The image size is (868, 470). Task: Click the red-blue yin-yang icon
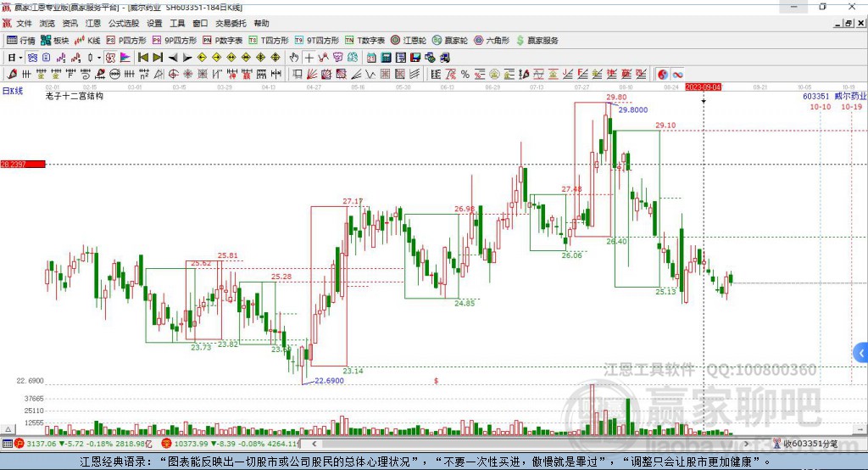[663, 75]
